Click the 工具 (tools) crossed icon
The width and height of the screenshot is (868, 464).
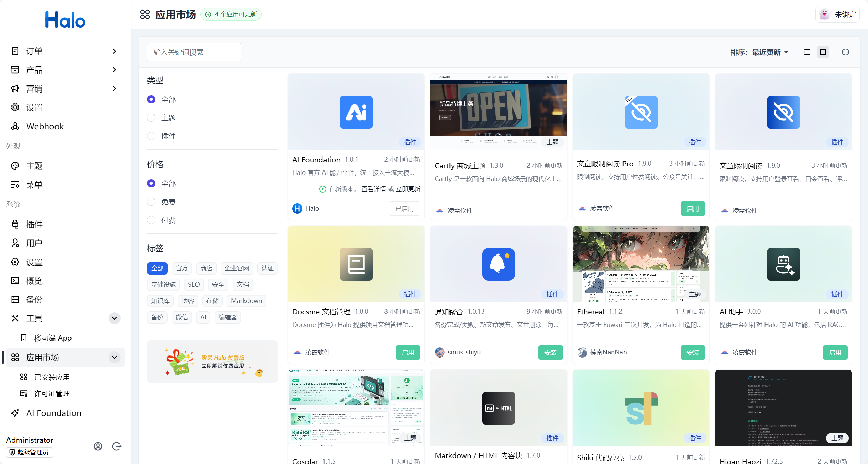tap(15, 318)
